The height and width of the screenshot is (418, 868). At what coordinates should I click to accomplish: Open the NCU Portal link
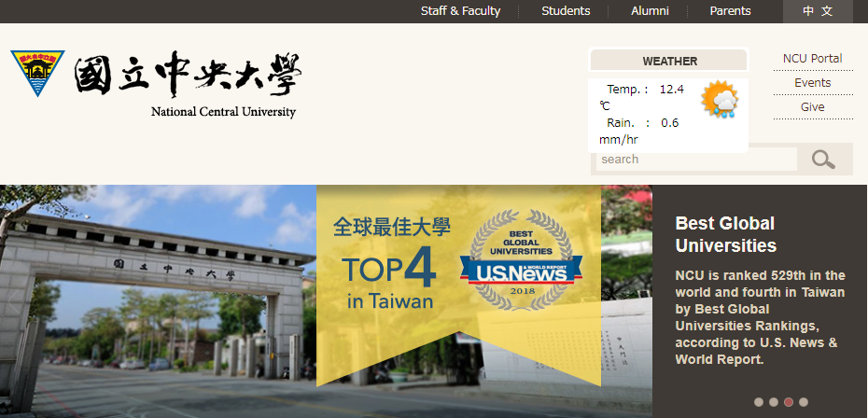coord(812,59)
